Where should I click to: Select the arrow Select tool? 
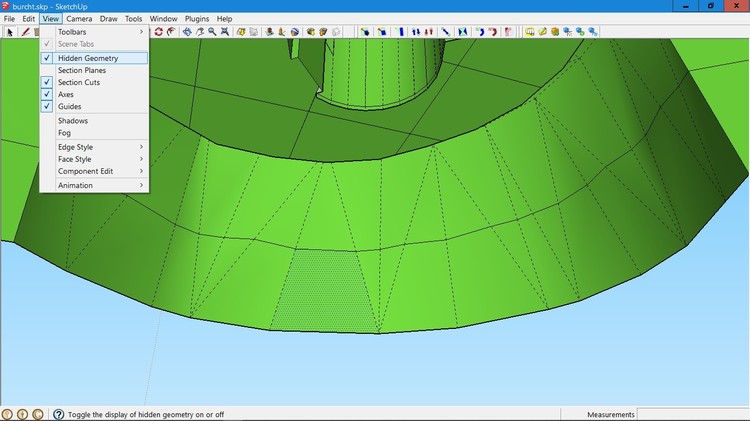coord(10,32)
